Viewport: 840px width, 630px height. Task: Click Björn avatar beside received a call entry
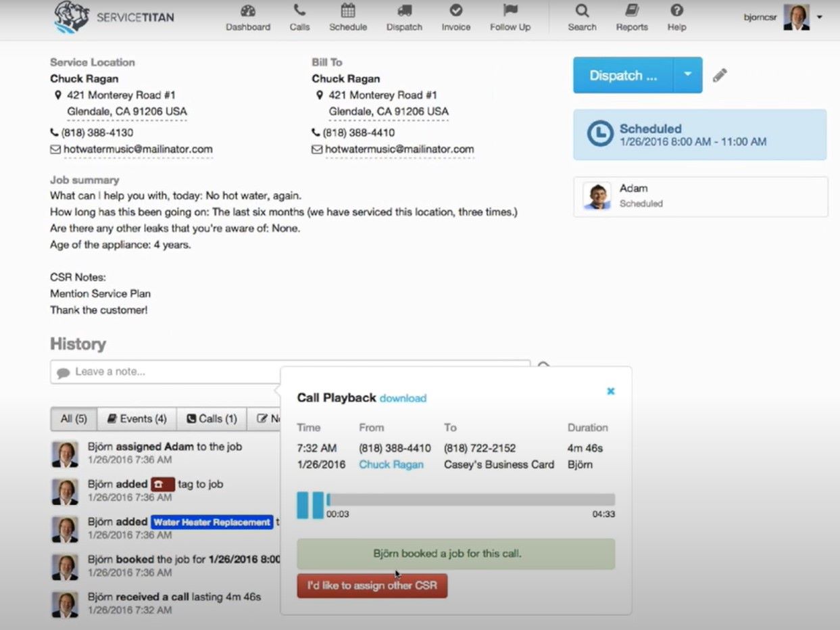point(66,604)
